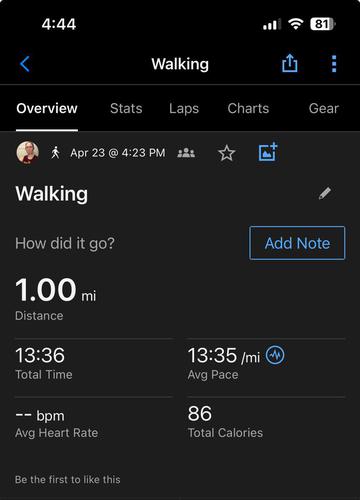
Task: Open the Charts tab
Action: 248,108
